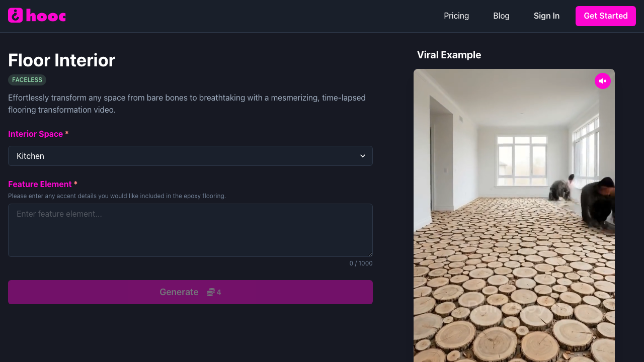Click the Sign In link
Viewport: 644px width, 362px height.
pyautogui.click(x=546, y=16)
